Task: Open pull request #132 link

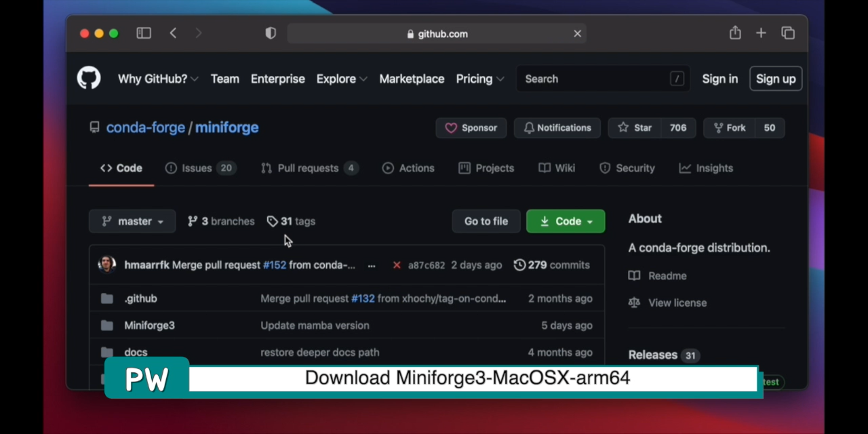Action: click(363, 298)
